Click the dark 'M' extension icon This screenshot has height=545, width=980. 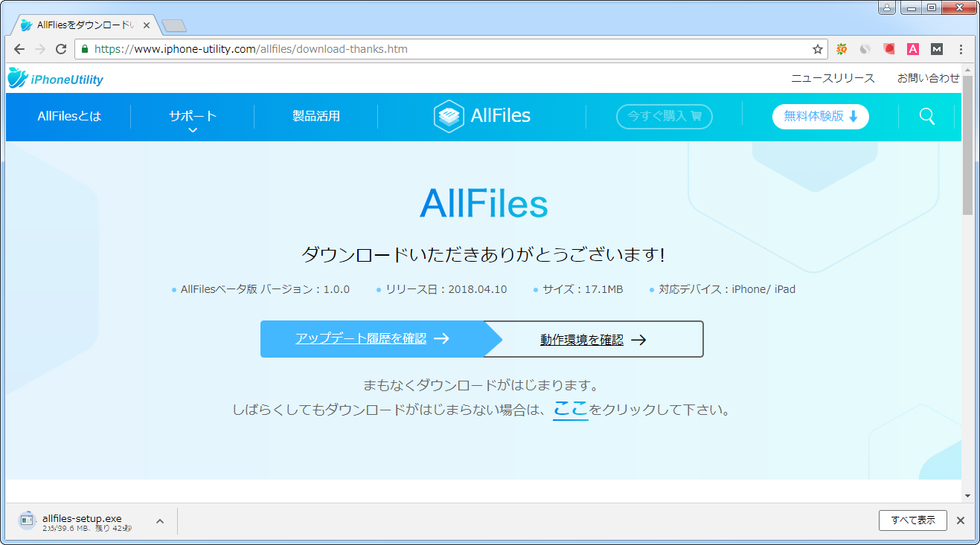[x=937, y=49]
